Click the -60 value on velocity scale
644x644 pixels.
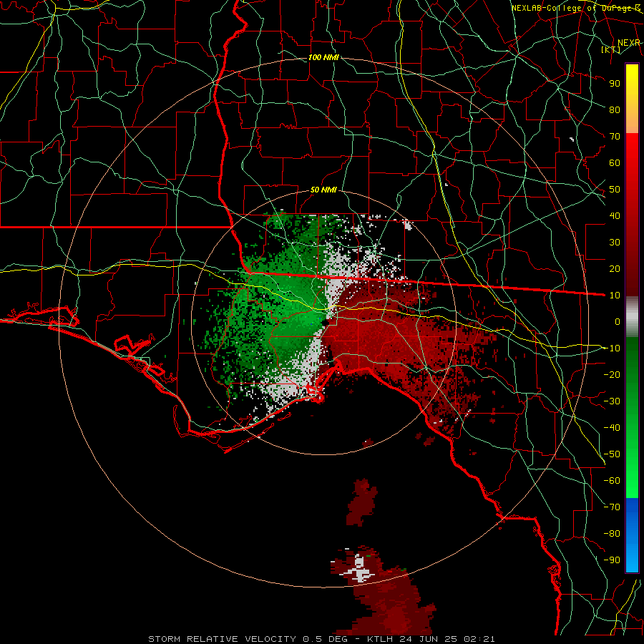[x=612, y=481]
